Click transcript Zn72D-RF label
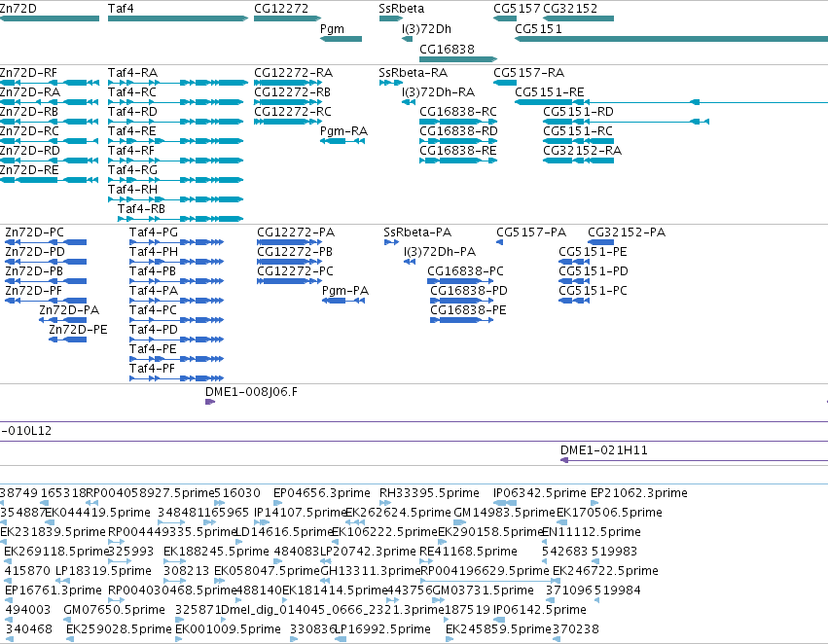Viewport: 828px width, 644px height. point(28,73)
